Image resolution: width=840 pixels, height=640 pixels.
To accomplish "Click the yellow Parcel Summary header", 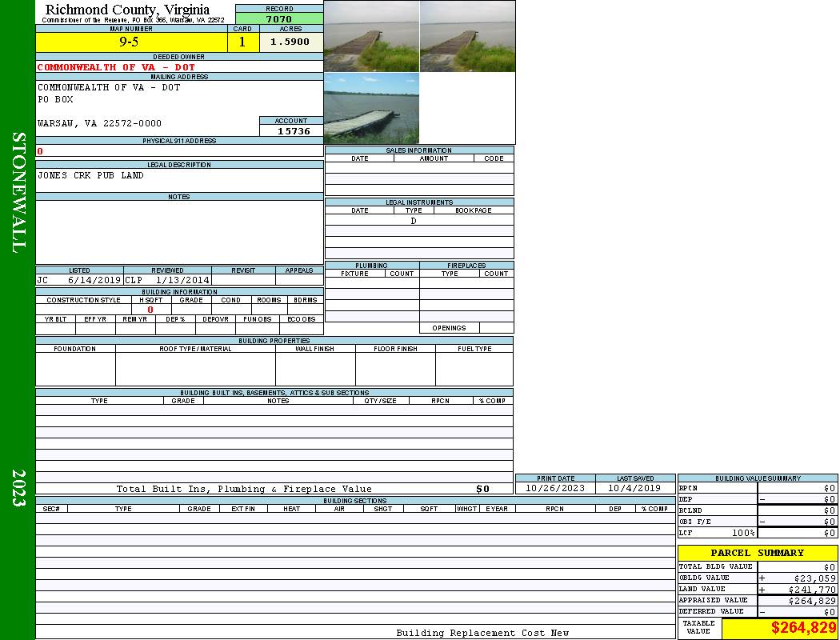I will 757,553.
